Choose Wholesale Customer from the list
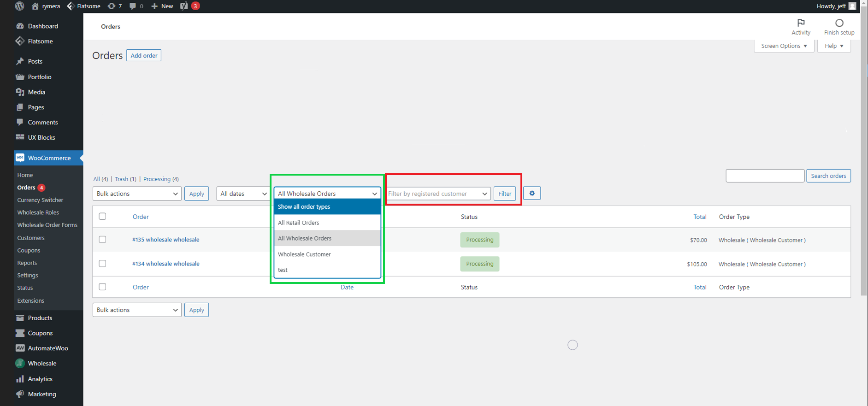Screen dimensions: 868x406 pos(304,254)
